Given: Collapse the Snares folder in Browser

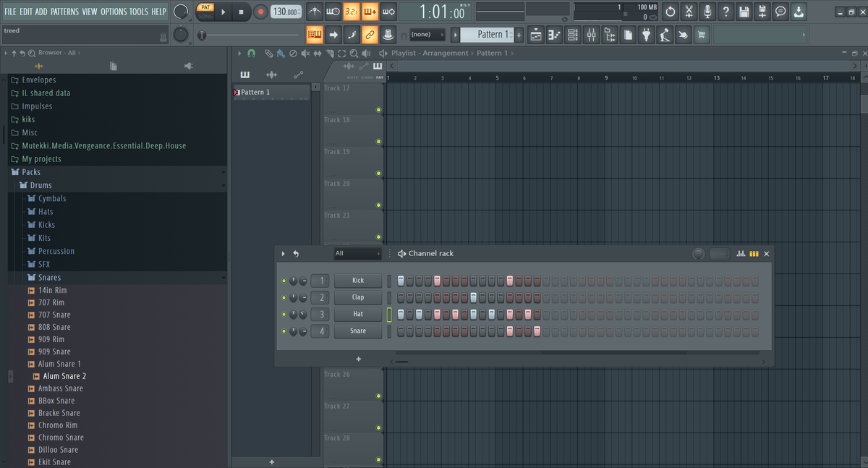Looking at the screenshot, I should point(116,277).
